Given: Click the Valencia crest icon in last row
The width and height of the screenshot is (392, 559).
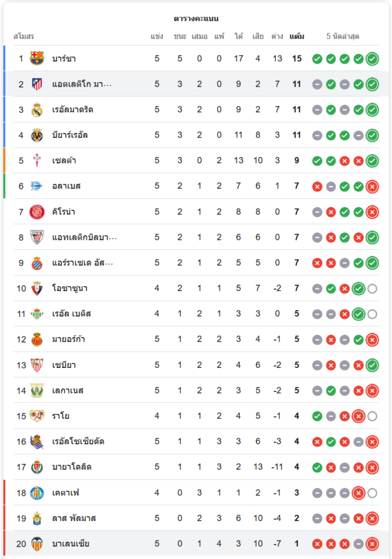Looking at the screenshot, I should click(x=37, y=543).
